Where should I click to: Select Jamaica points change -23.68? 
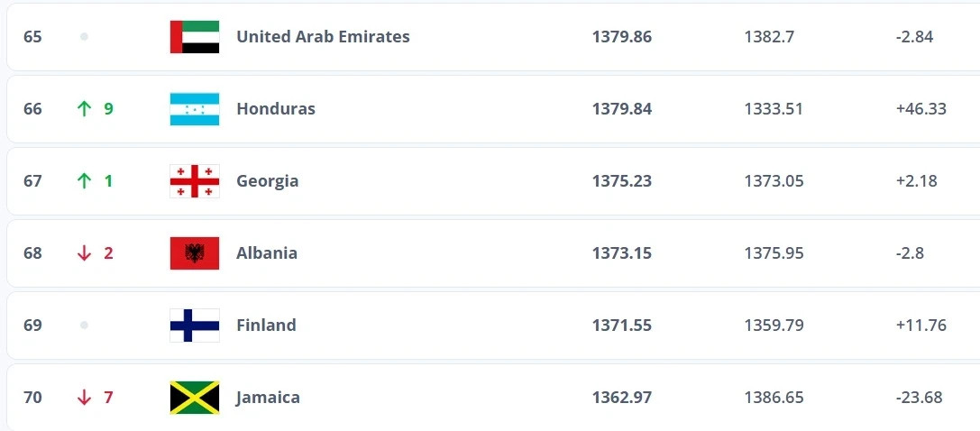click(919, 398)
